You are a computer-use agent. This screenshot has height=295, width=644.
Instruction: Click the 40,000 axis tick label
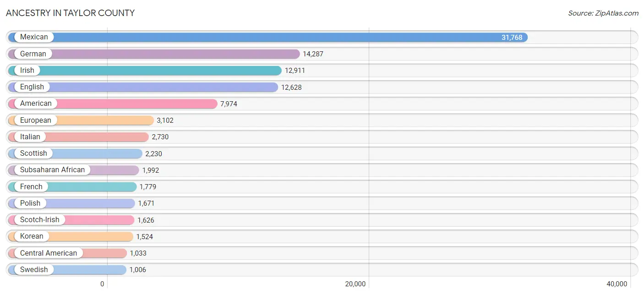(617, 284)
